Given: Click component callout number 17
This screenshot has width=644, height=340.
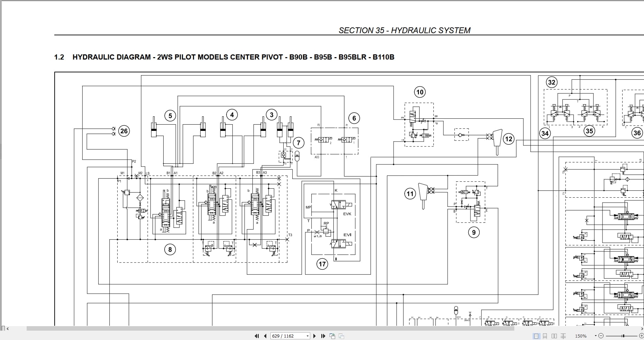Looking at the screenshot, I should 322,264.
